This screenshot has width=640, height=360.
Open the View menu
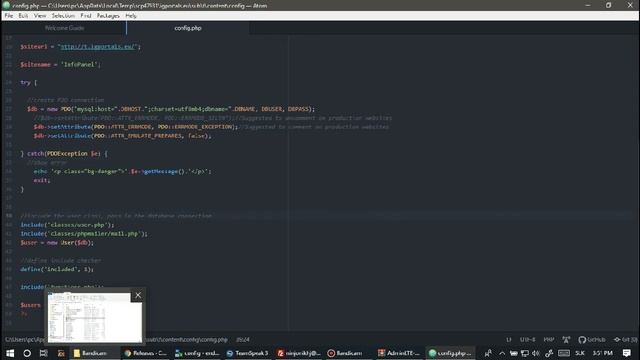[40, 16]
